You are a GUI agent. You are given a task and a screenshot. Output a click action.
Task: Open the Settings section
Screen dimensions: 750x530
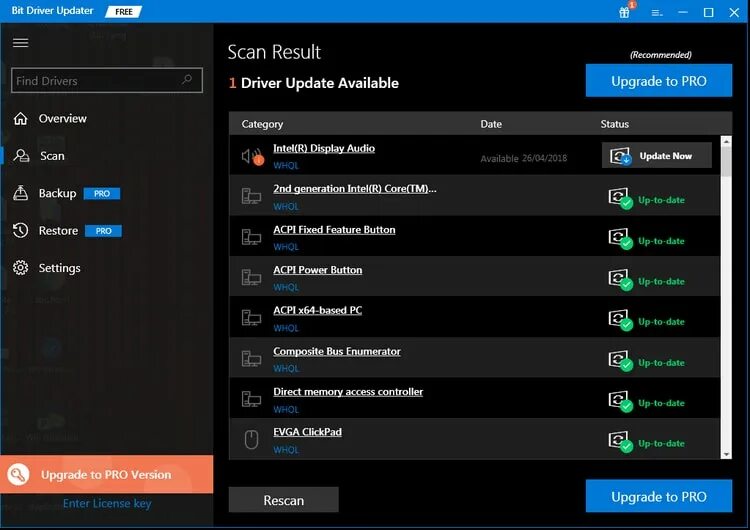point(59,268)
